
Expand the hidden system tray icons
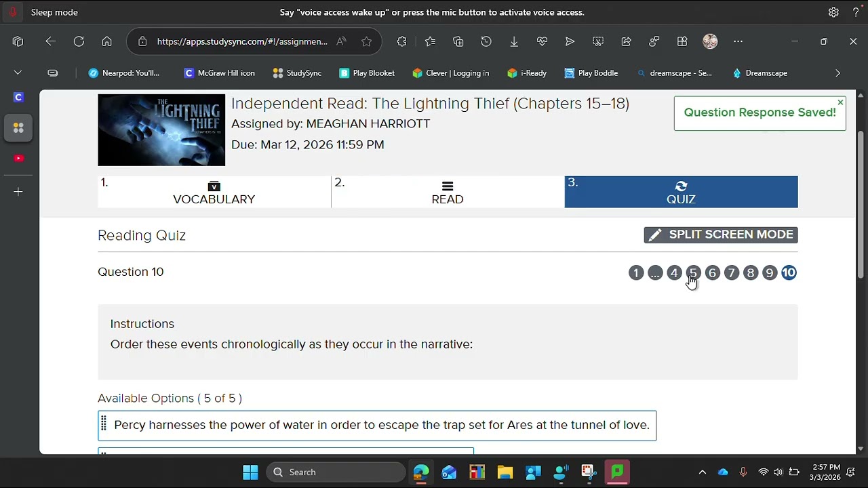(703, 472)
